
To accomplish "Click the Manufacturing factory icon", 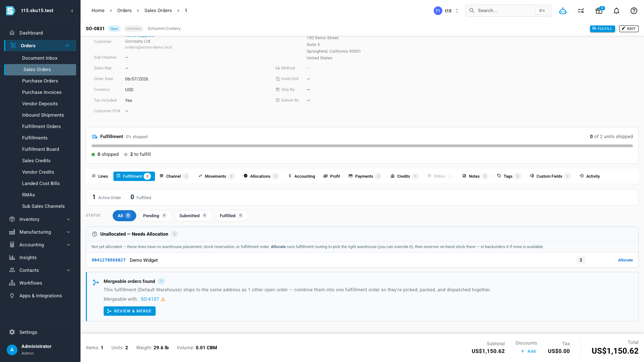I will (12, 232).
